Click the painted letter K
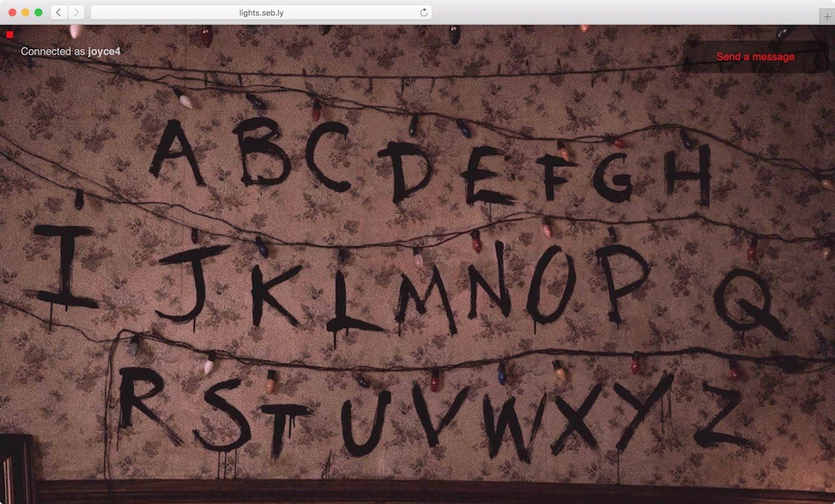Image resolution: width=835 pixels, height=504 pixels. [x=276, y=296]
